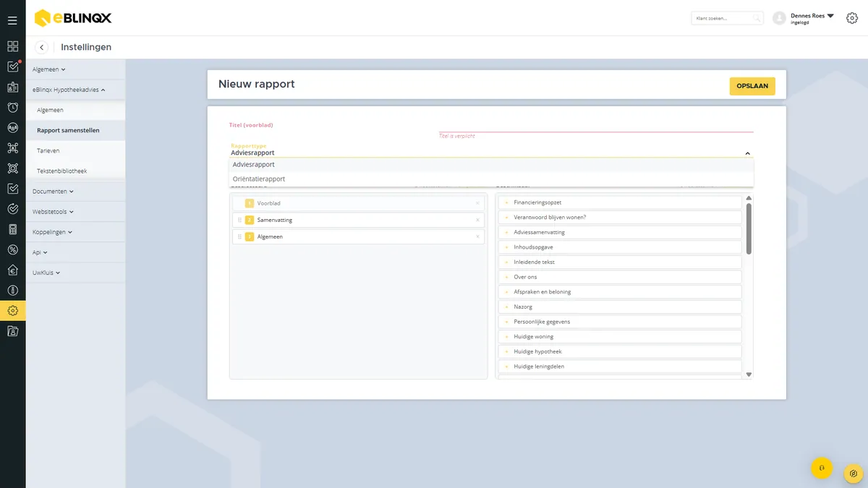Screen dimensions: 868x488
Task: Open the calculator icon in sidebar
Action: [x=12, y=229]
